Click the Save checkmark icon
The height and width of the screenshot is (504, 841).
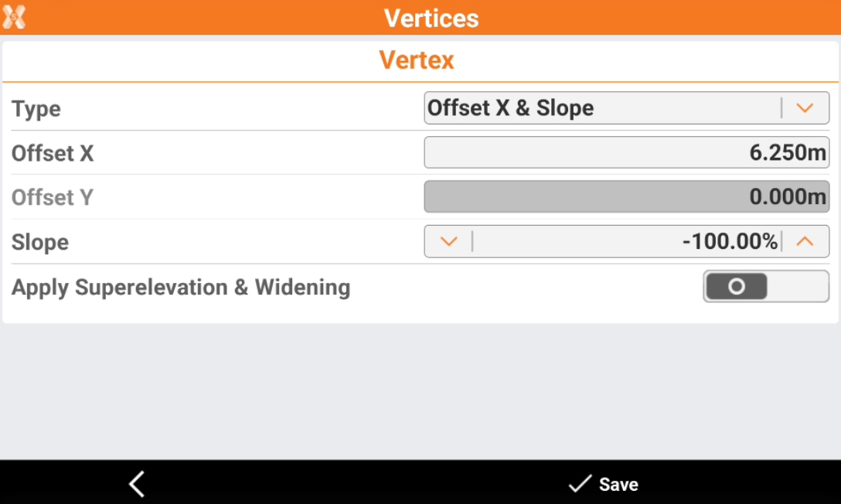(579, 484)
